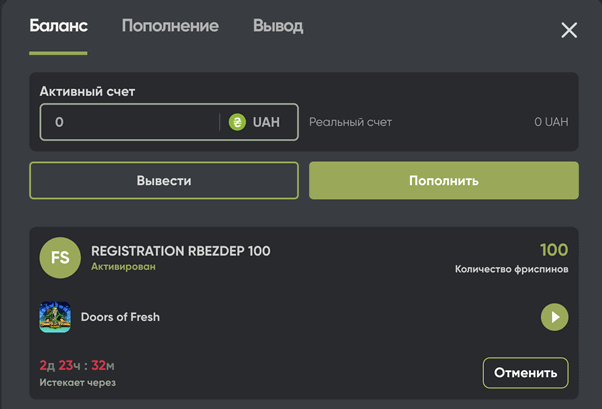
Task: Click the Активирован status label
Action: coord(123,267)
